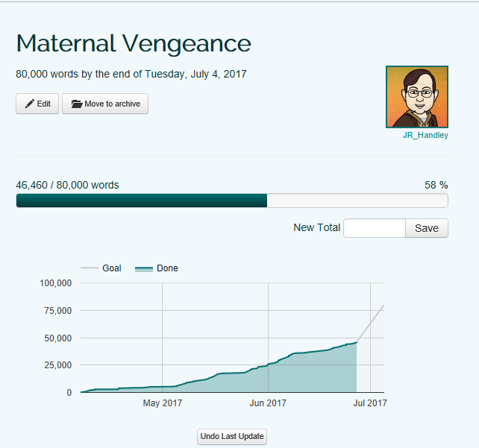
Task: Click the teal Done legend swatch
Action: click(144, 268)
